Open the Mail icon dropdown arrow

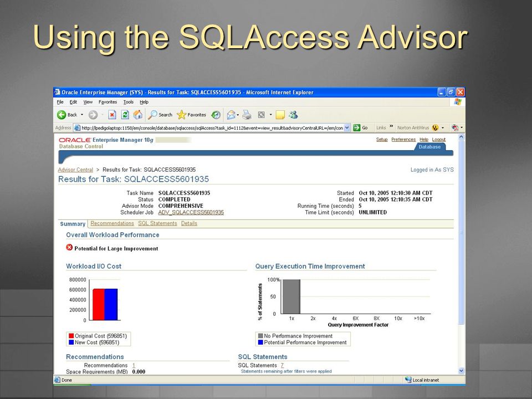(238, 115)
